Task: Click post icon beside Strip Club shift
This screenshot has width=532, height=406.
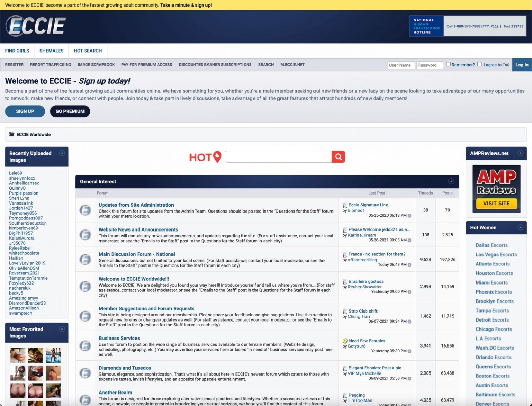Action: point(345,312)
